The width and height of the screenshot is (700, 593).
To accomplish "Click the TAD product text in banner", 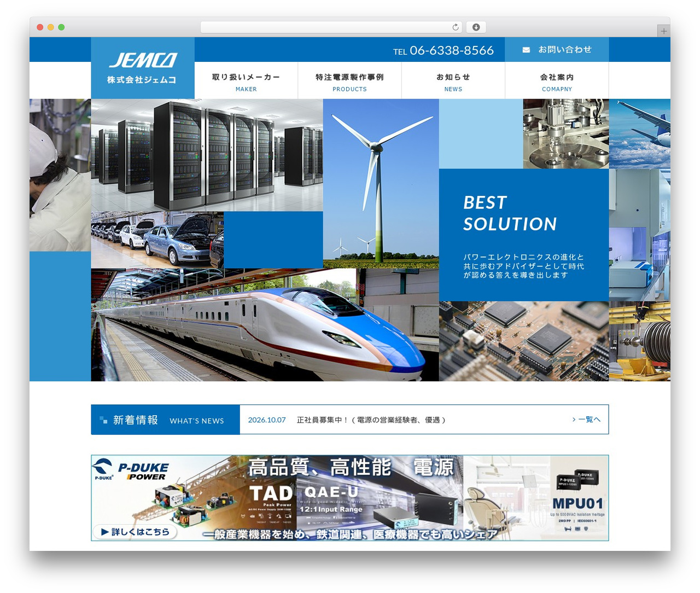I will click(x=272, y=493).
